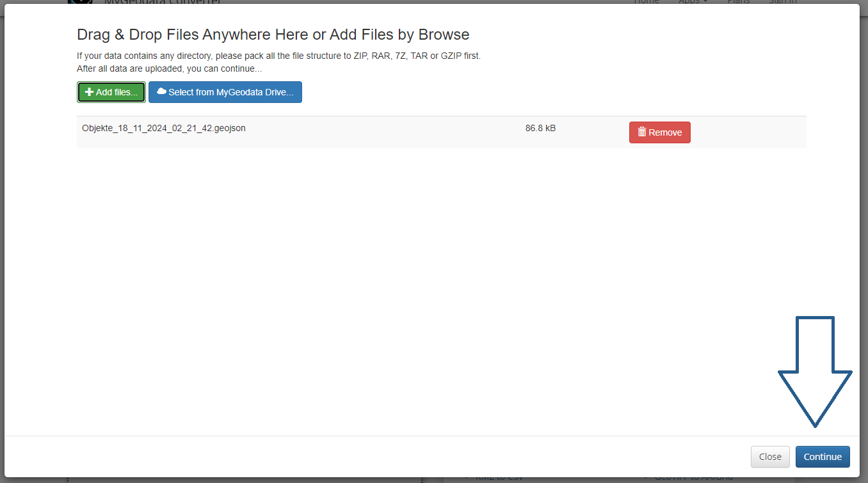868x483 pixels.
Task: Open the KMZ to CSV link below the dialog
Action: coord(499,479)
